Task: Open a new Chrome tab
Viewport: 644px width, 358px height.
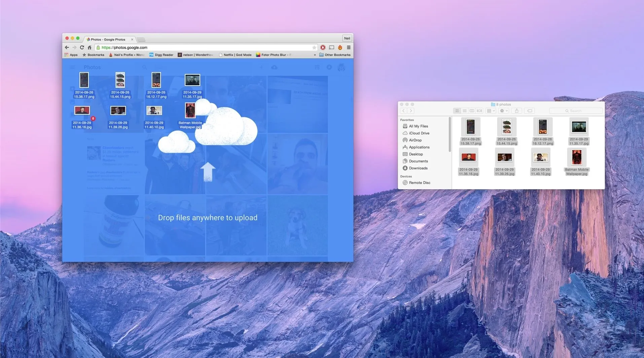Action: tap(141, 40)
